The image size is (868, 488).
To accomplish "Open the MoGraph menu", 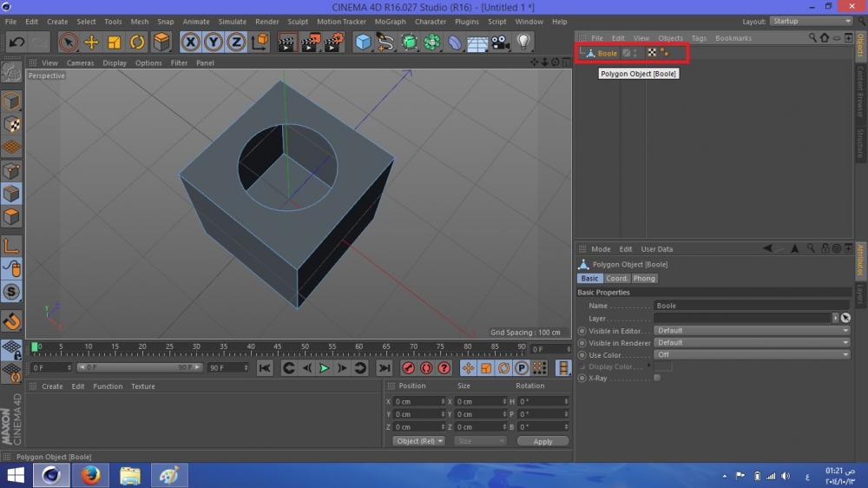I will tap(390, 22).
